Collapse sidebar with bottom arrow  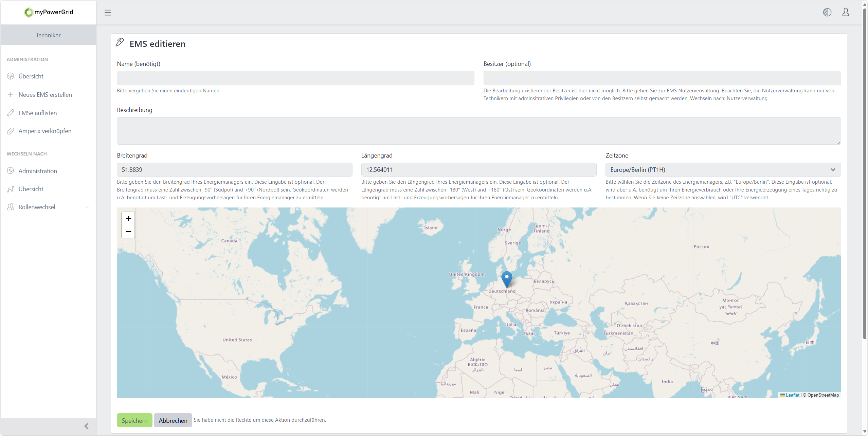tap(86, 426)
